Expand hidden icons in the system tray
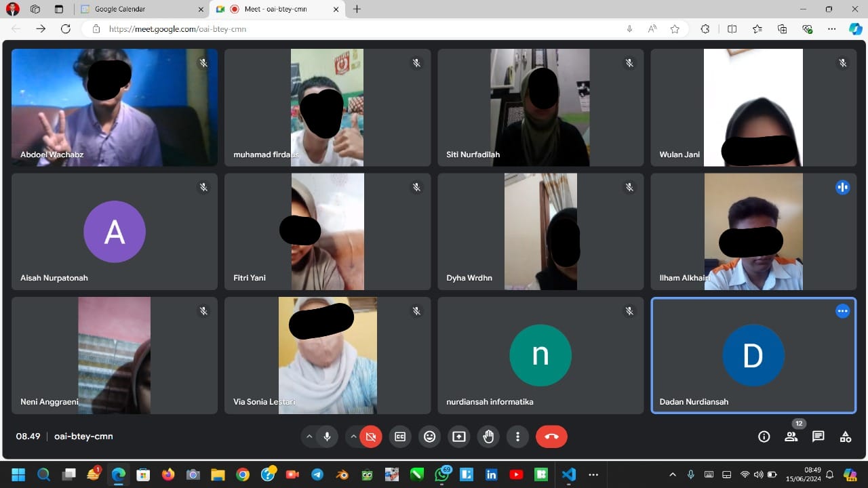868x488 pixels. click(672, 474)
